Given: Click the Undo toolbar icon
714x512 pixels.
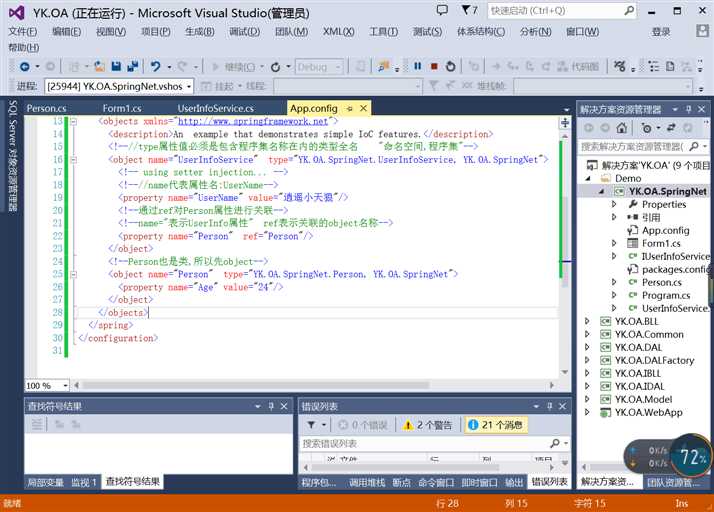Looking at the screenshot, I should click(156, 67).
